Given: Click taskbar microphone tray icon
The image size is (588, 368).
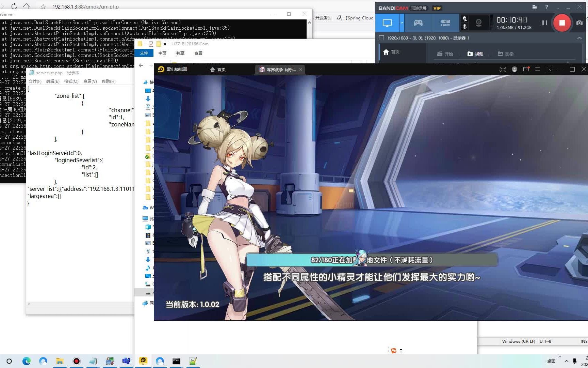Looking at the screenshot, I should pos(575,361).
